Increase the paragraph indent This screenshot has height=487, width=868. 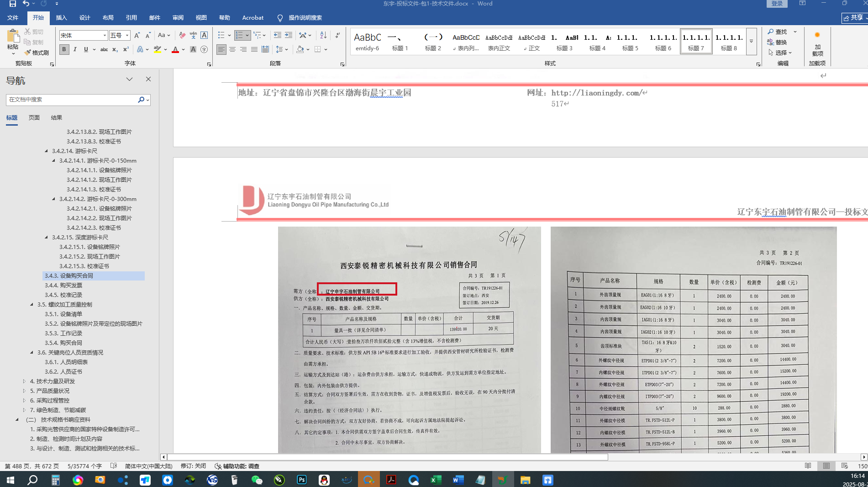289,35
